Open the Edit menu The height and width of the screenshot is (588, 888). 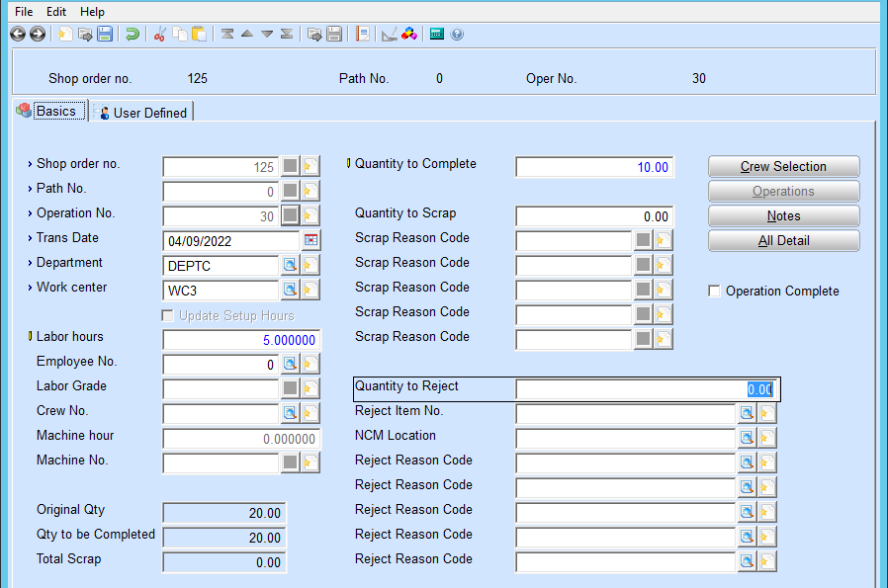(x=56, y=11)
